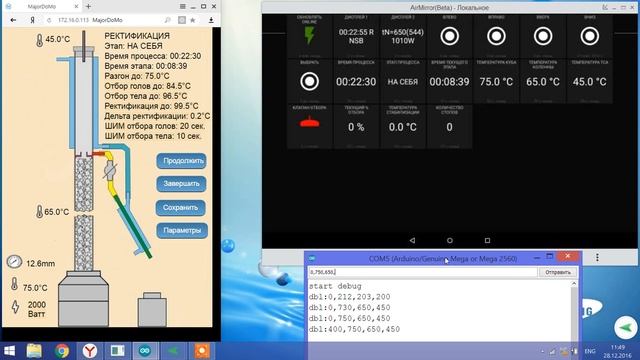Tap the Выбрать radio button tile
The height and width of the screenshot is (360, 640).
pos(309,82)
